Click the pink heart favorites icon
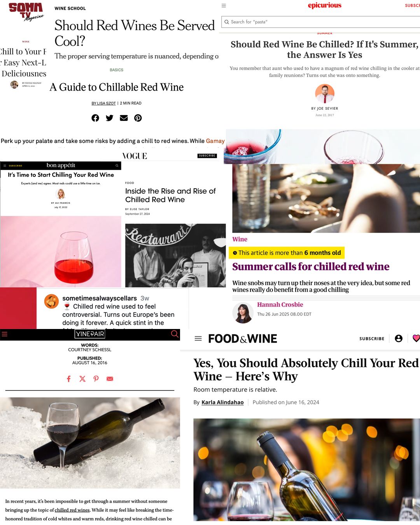The image size is (420, 525). (416, 338)
